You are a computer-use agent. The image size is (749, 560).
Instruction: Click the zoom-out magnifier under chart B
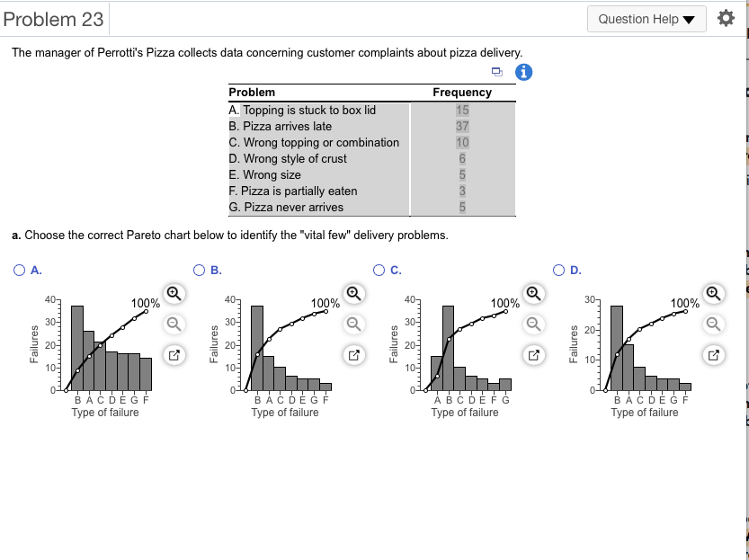click(353, 324)
